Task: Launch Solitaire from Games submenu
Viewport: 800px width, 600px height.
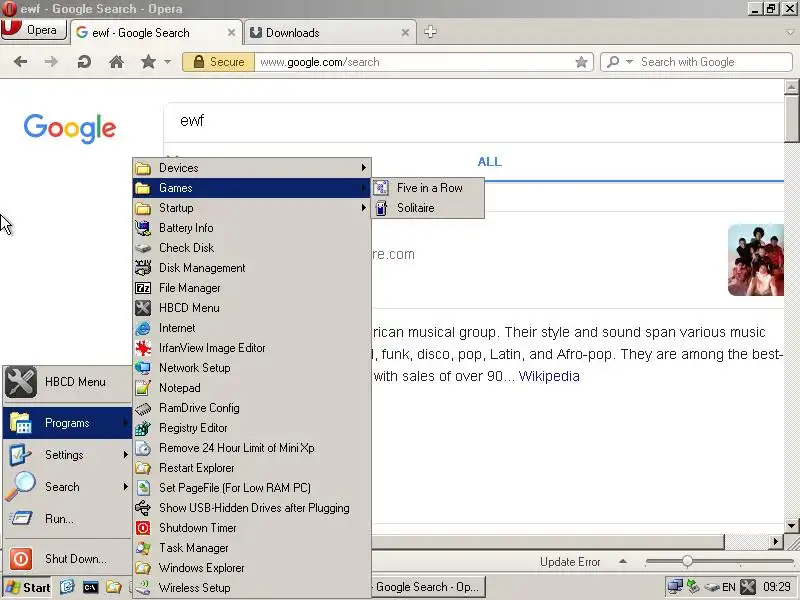Action: click(428, 208)
